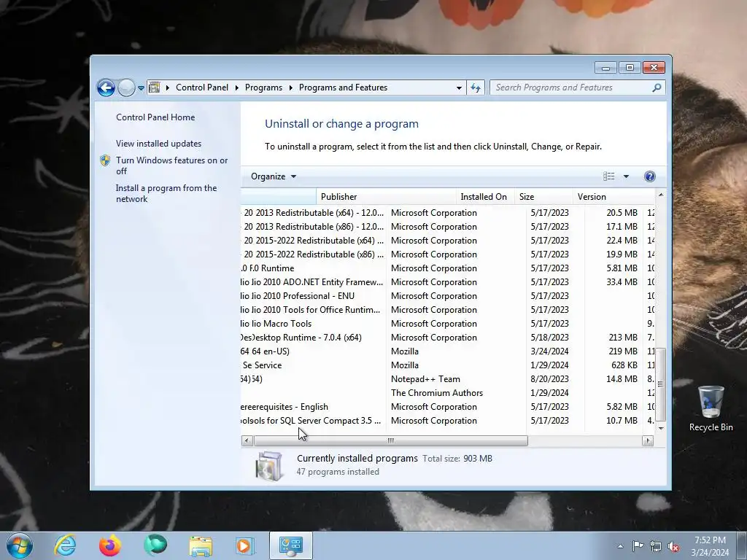The height and width of the screenshot is (560, 747).
Task: Open Control Panel Home
Action: (155, 117)
